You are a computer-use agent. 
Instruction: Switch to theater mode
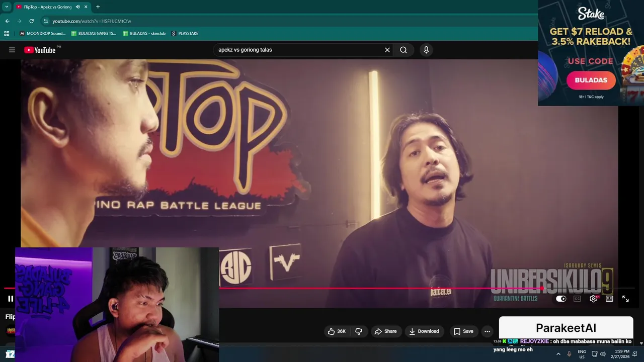click(609, 299)
